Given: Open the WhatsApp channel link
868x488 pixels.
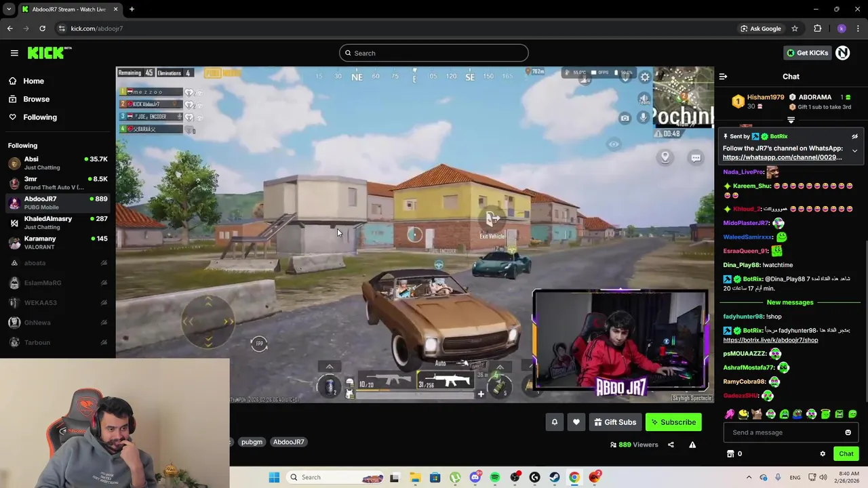Looking at the screenshot, I should point(783,157).
